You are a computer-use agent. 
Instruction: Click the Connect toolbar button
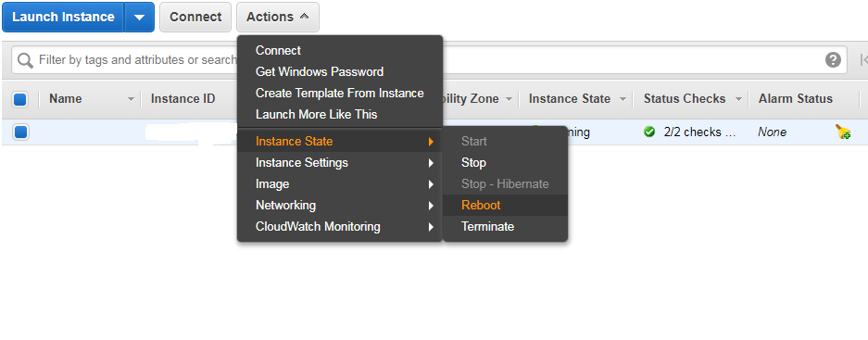[195, 18]
